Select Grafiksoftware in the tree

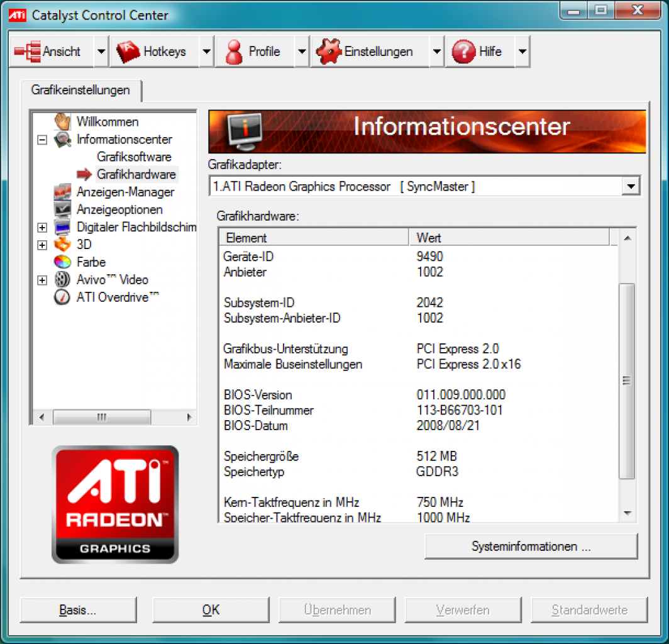click(134, 157)
